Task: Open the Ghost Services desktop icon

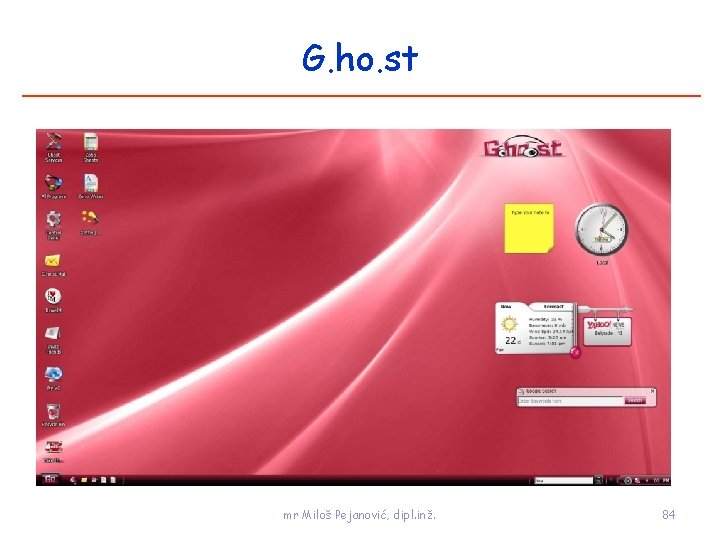Action: (54, 146)
